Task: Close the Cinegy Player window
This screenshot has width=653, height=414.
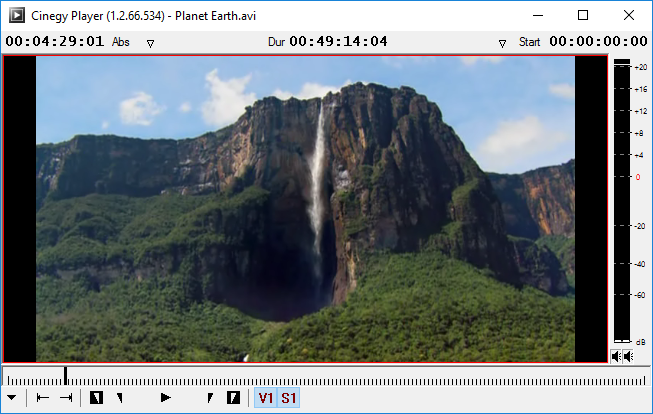Action: pos(629,15)
